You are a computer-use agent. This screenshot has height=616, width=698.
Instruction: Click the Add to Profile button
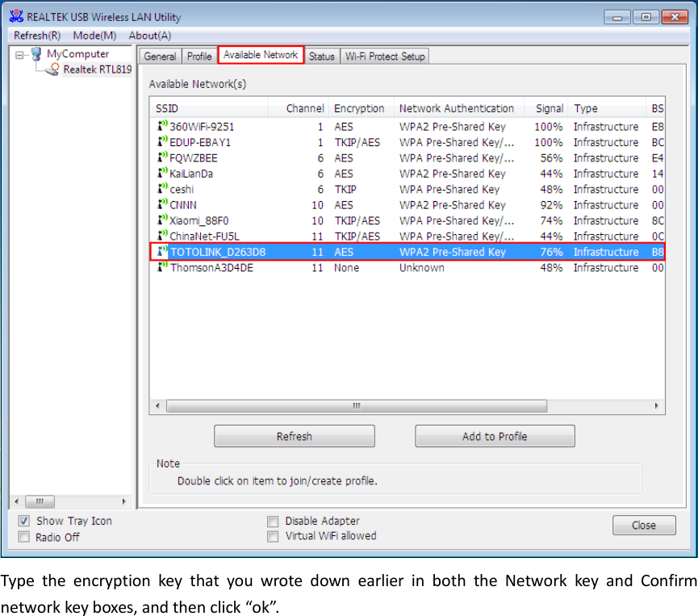click(495, 436)
